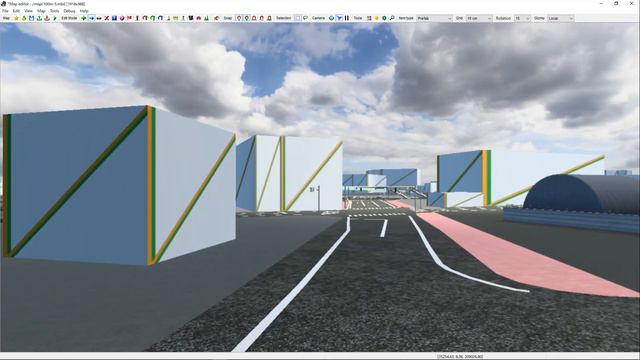The width and height of the screenshot is (640, 360).
Task: Click the green arch toolbar icon
Action: coord(153,18)
